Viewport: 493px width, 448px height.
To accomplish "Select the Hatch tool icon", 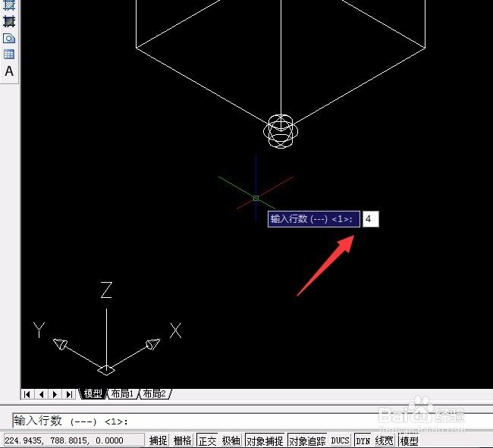I will pyautogui.click(x=9, y=5).
